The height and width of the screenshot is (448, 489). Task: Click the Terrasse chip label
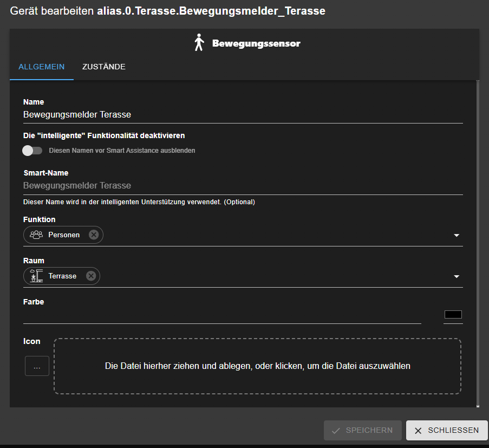point(62,276)
